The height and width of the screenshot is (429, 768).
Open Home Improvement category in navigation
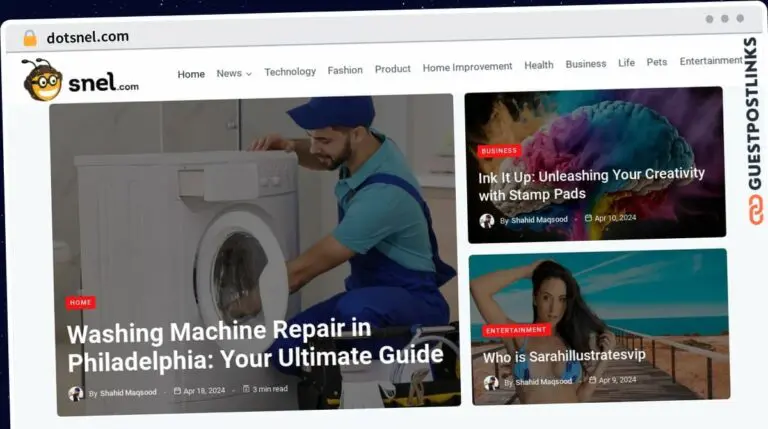[x=467, y=67]
